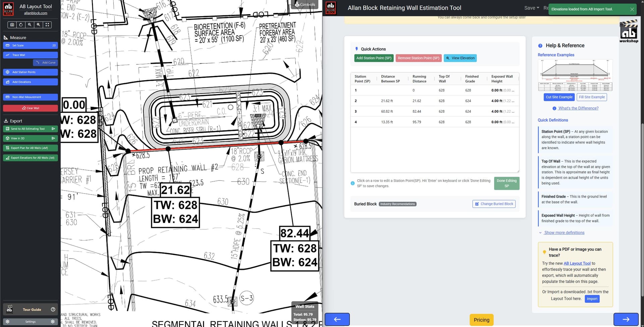Dismiss the Elevations loaded notification
This screenshot has width=644, height=327.
(632, 9)
